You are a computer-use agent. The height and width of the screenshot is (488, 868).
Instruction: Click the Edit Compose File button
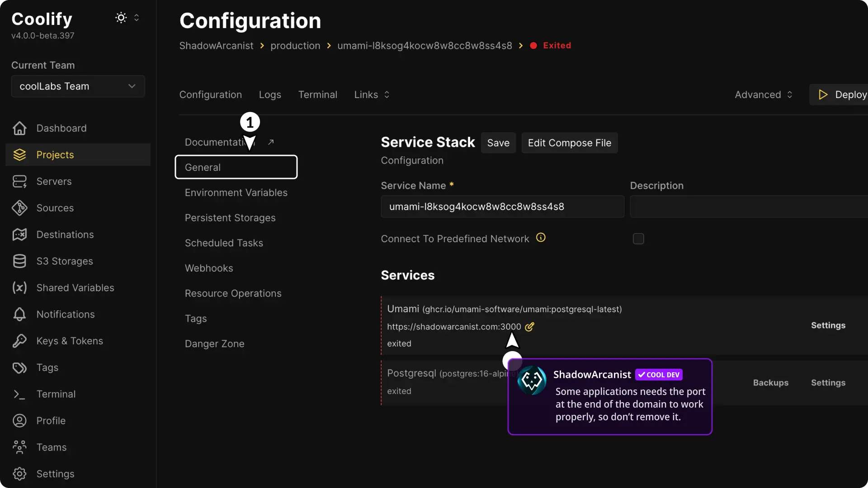(x=569, y=143)
